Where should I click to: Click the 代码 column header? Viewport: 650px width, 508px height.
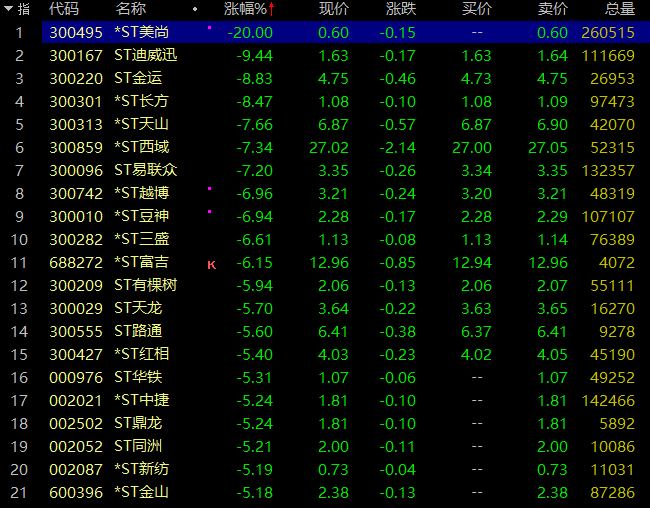63,9
